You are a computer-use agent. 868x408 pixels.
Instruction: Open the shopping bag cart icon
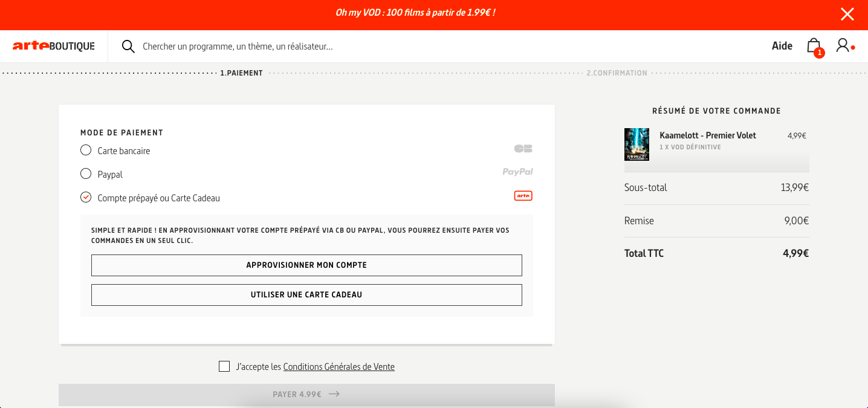814,46
